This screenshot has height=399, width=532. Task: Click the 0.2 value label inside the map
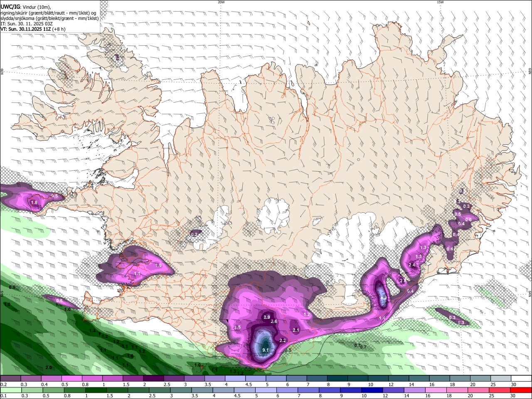pos(194,235)
